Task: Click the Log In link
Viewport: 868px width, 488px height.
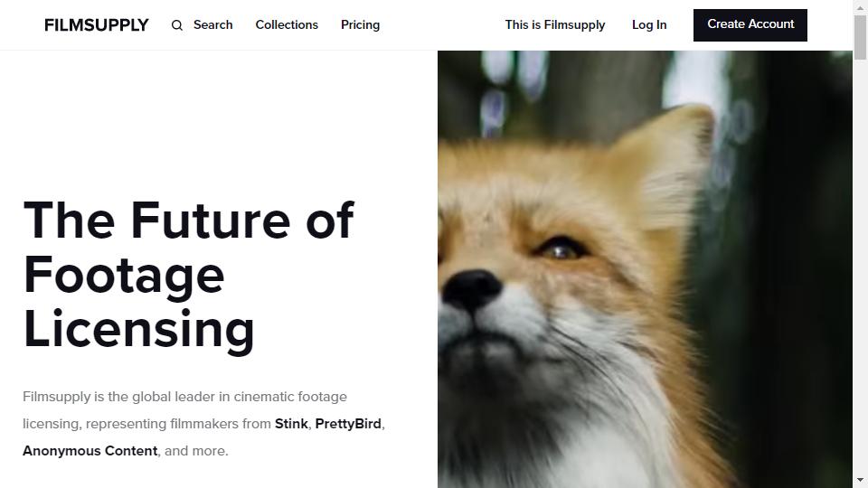Action: click(649, 25)
